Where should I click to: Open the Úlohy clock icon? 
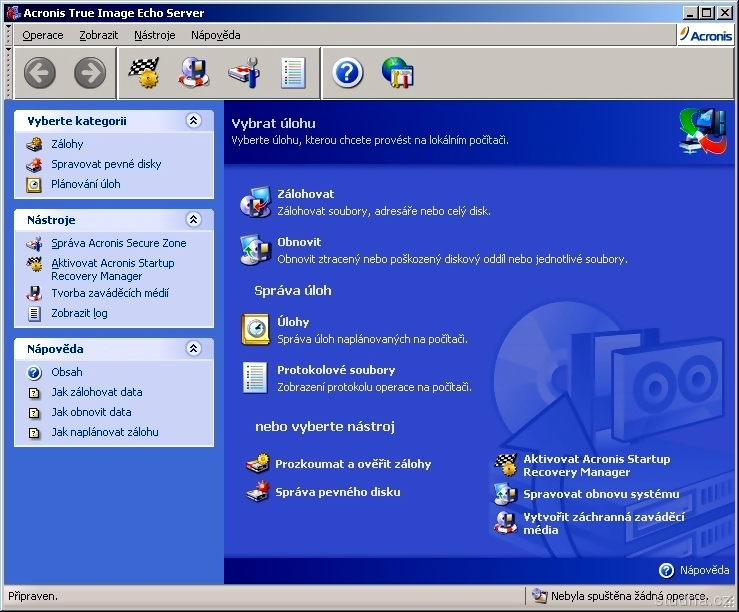click(255, 329)
